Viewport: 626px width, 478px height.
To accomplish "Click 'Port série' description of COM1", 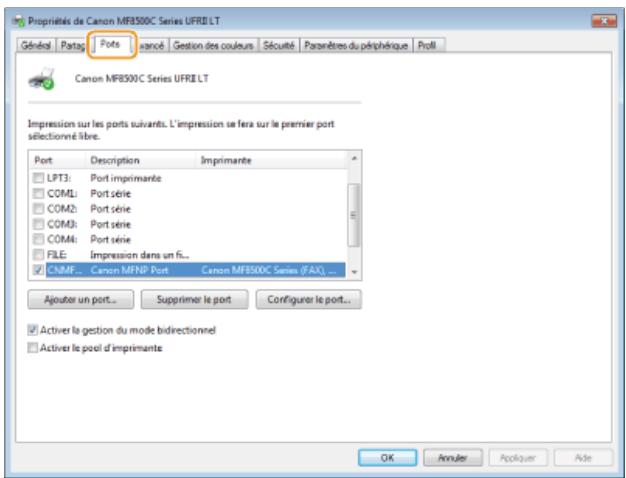I will 111,194.
